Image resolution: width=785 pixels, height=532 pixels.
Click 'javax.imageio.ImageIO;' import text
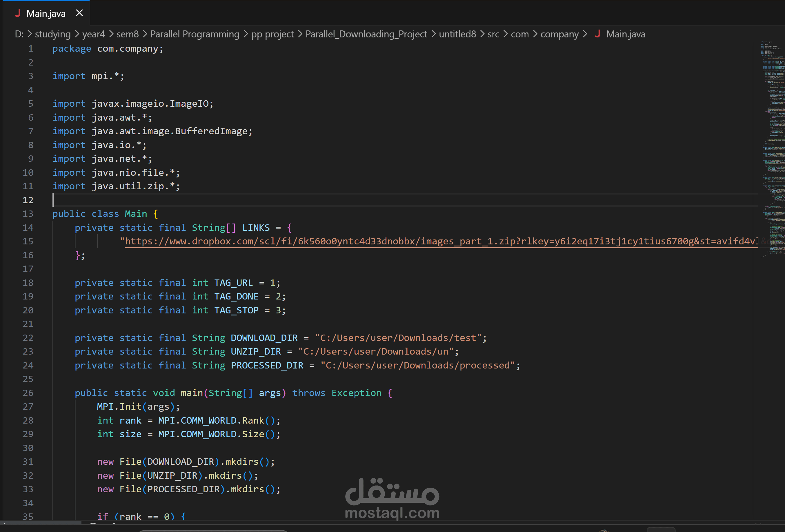pyautogui.click(x=153, y=104)
